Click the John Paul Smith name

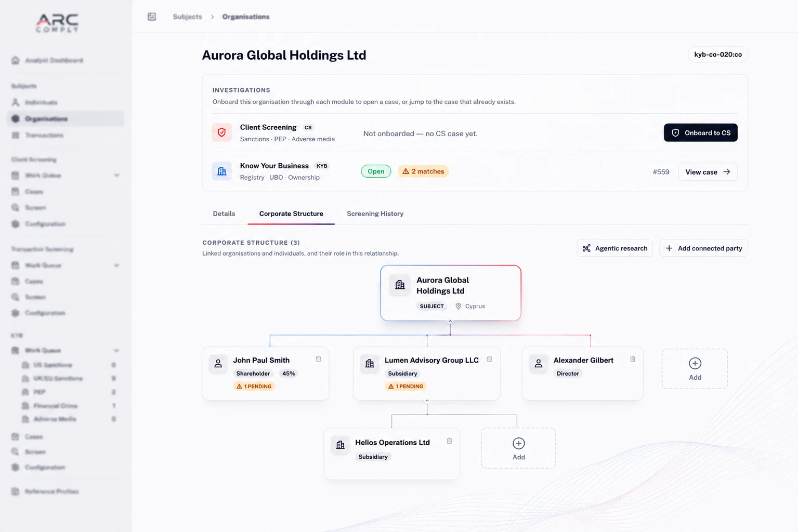pyautogui.click(x=261, y=360)
